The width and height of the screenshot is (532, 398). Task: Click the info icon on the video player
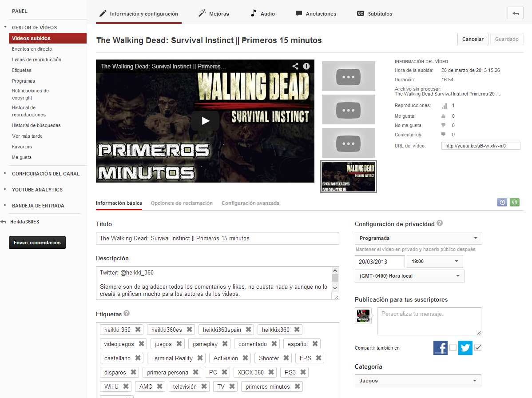click(306, 66)
